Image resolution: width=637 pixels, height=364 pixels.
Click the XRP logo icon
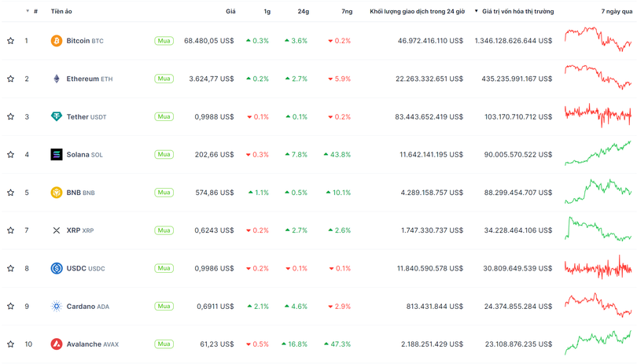point(57,230)
